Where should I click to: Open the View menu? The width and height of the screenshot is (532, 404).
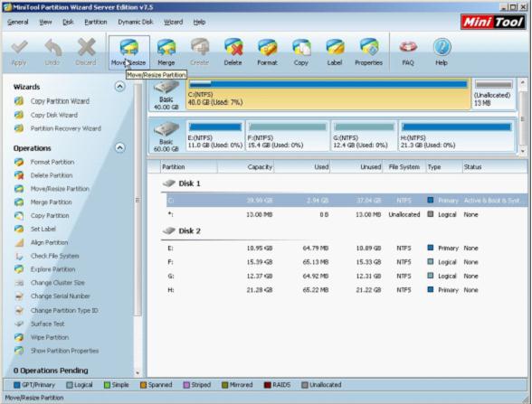coord(45,22)
